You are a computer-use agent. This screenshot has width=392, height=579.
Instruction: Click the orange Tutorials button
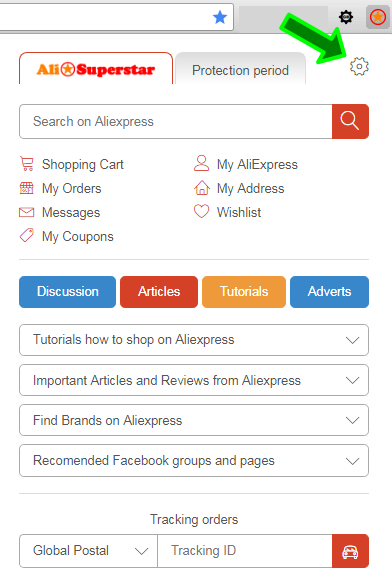pyautogui.click(x=244, y=292)
